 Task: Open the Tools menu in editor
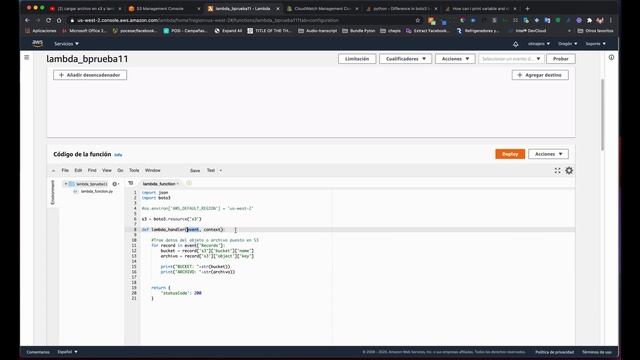coord(134,170)
